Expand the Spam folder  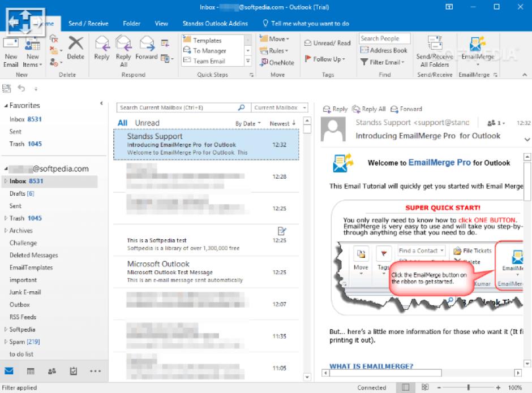(6, 342)
